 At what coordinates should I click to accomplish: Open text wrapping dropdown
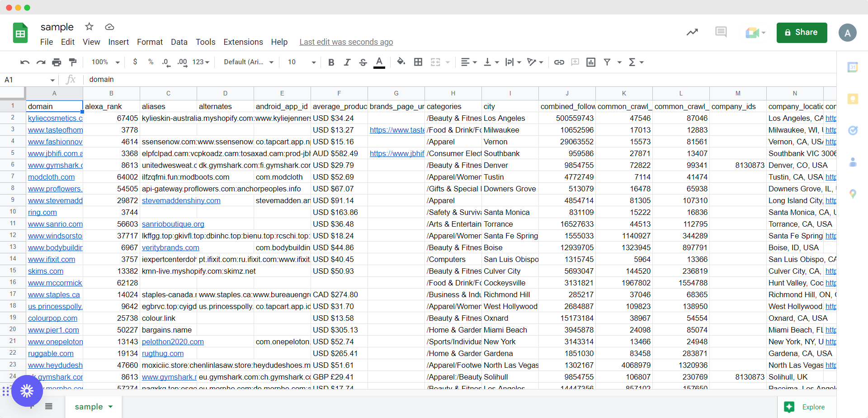pyautogui.click(x=513, y=62)
